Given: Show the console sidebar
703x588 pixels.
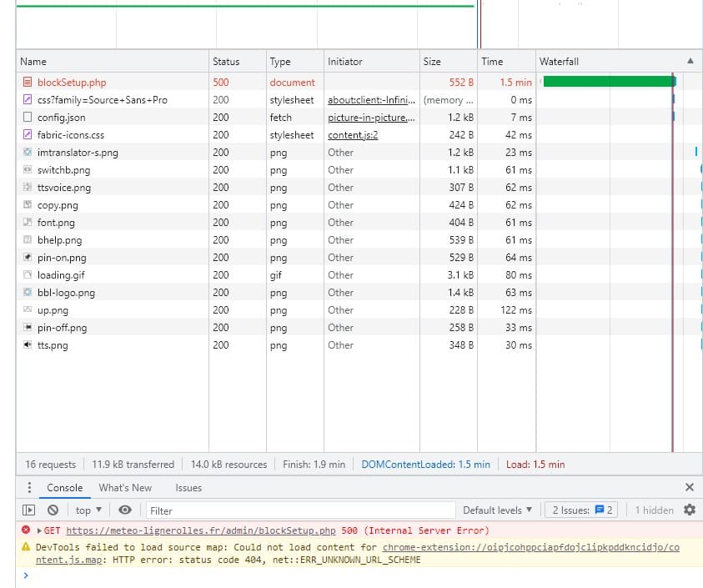Looking at the screenshot, I should pyautogui.click(x=28, y=510).
